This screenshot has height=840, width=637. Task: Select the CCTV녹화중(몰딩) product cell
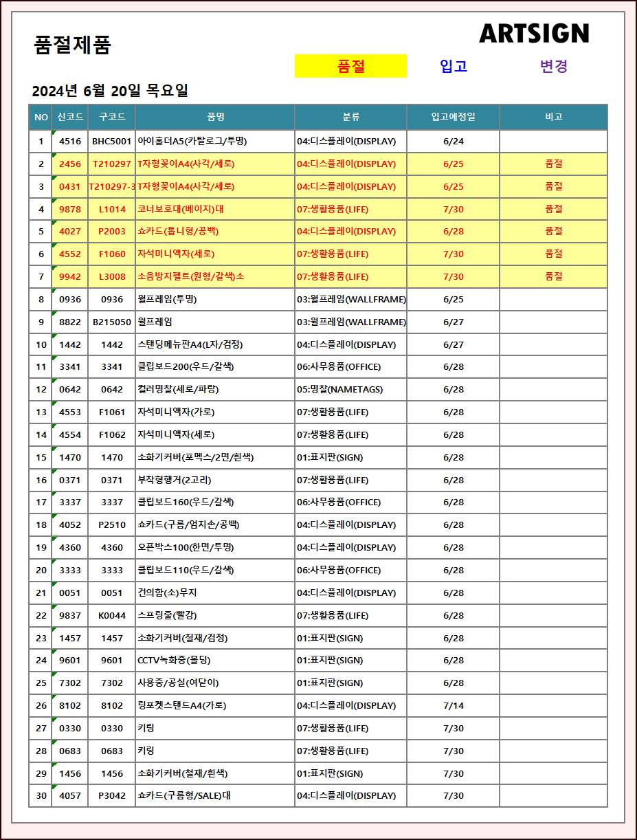[174, 661]
